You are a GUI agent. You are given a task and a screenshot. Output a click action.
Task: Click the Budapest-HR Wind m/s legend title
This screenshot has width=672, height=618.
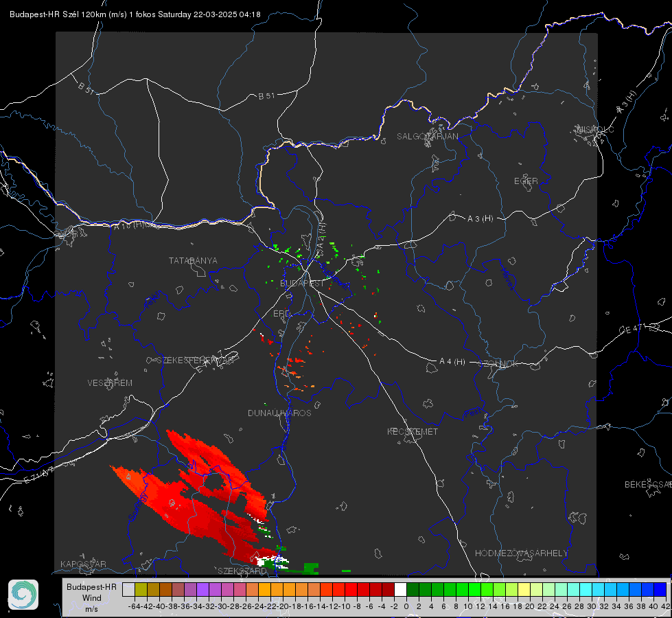[92, 598]
